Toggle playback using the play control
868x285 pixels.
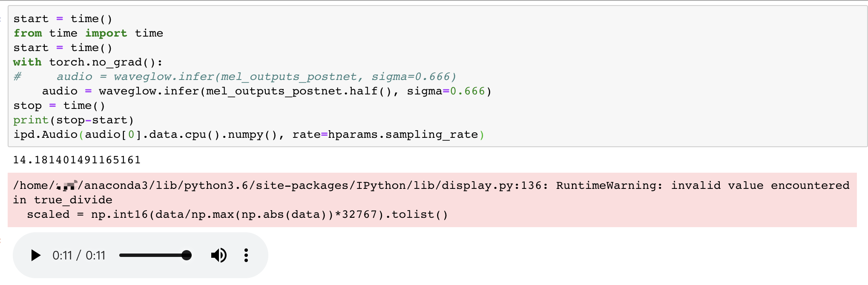36,255
